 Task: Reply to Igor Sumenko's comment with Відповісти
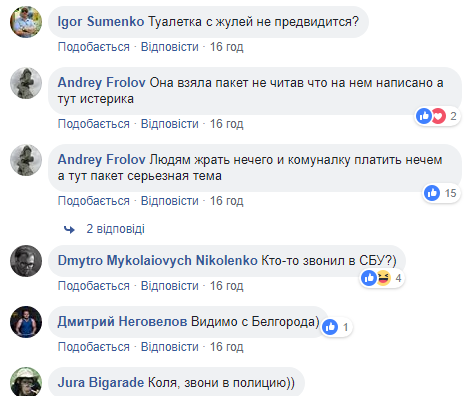coord(170,47)
